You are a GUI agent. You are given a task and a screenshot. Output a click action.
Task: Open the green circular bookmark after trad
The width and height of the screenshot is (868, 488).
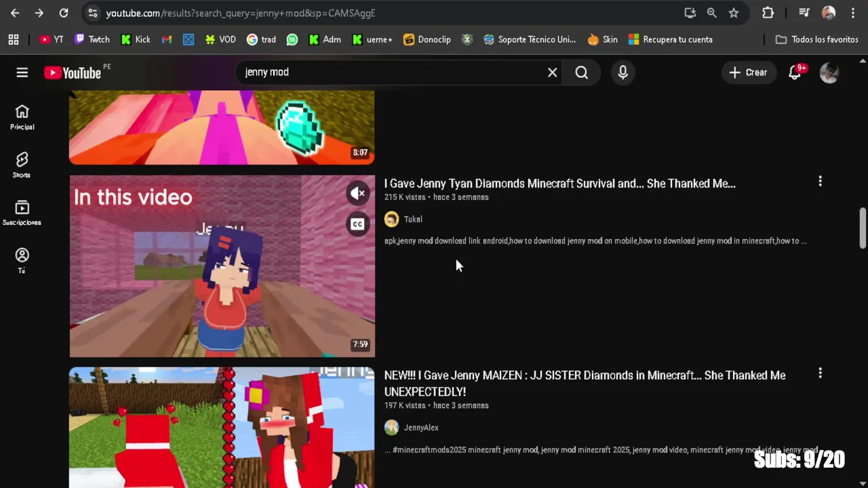coord(292,39)
